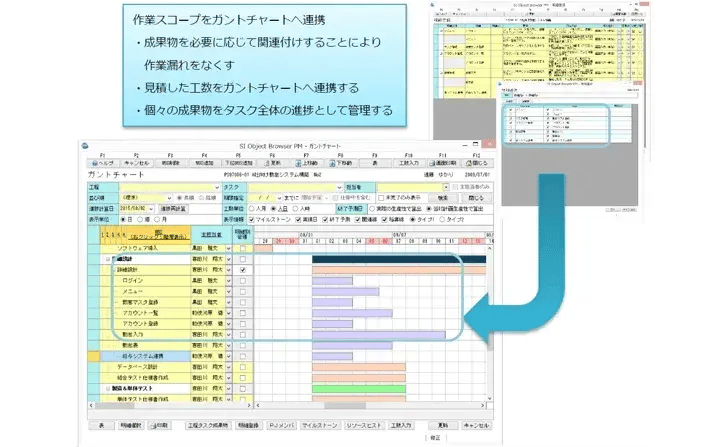Click the 閉じる (close) toolbar icon

(476, 163)
